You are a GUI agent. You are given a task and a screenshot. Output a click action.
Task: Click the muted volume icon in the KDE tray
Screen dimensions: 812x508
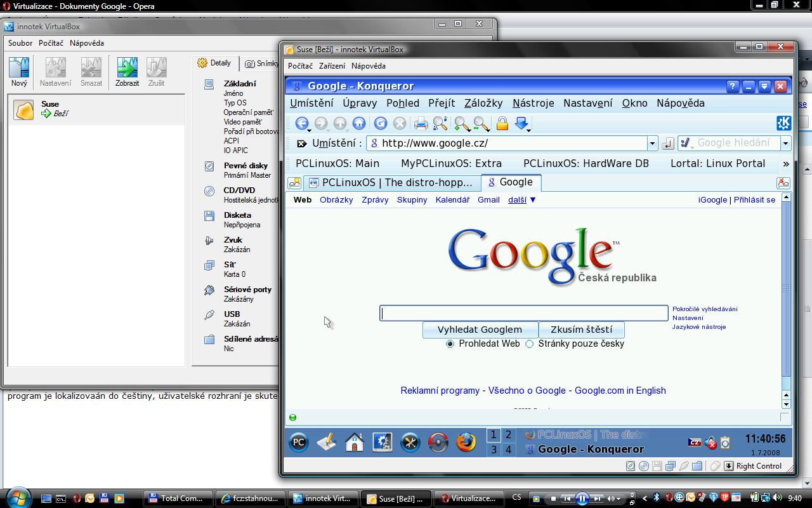pyautogui.click(x=710, y=443)
